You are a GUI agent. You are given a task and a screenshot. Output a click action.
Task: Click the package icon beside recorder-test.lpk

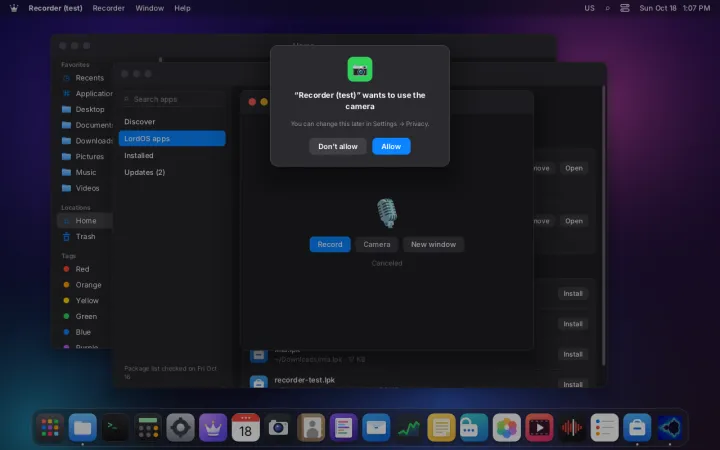click(x=259, y=383)
